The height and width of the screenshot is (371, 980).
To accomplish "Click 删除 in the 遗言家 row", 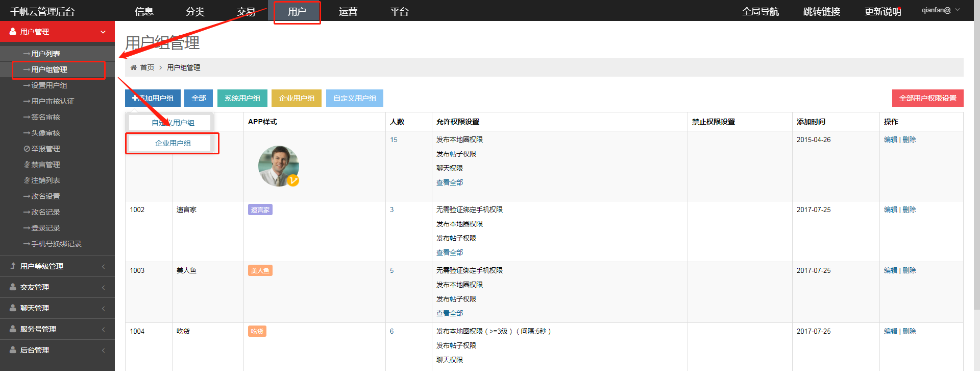I will tap(909, 210).
